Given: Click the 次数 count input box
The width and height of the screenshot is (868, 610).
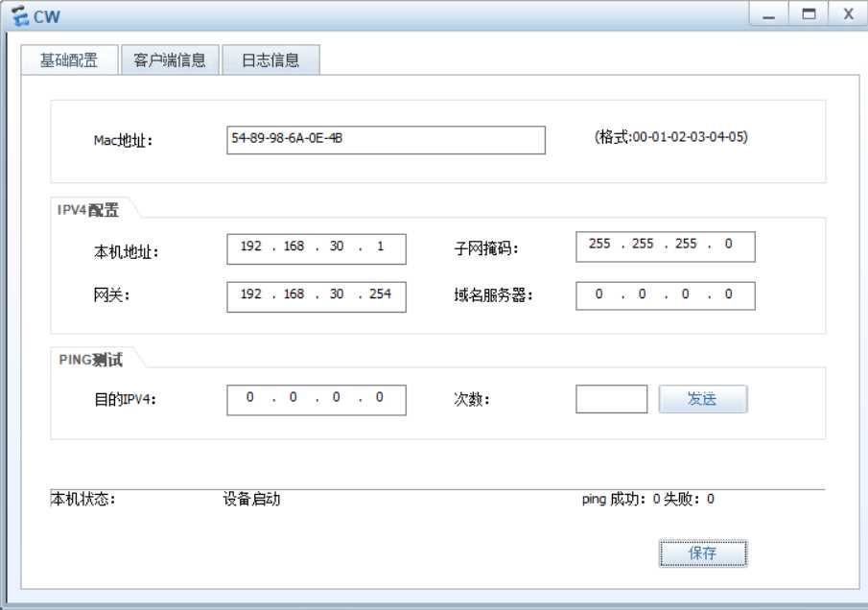Looking at the screenshot, I should pyautogui.click(x=611, y=399).
